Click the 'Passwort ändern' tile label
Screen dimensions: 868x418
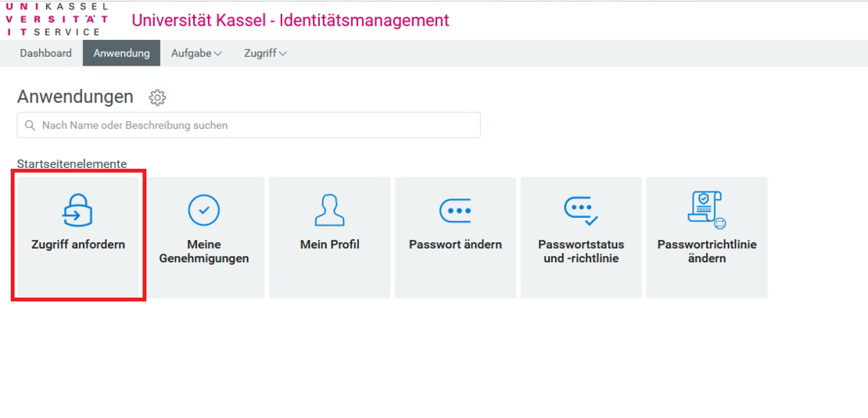pos(455,245)
